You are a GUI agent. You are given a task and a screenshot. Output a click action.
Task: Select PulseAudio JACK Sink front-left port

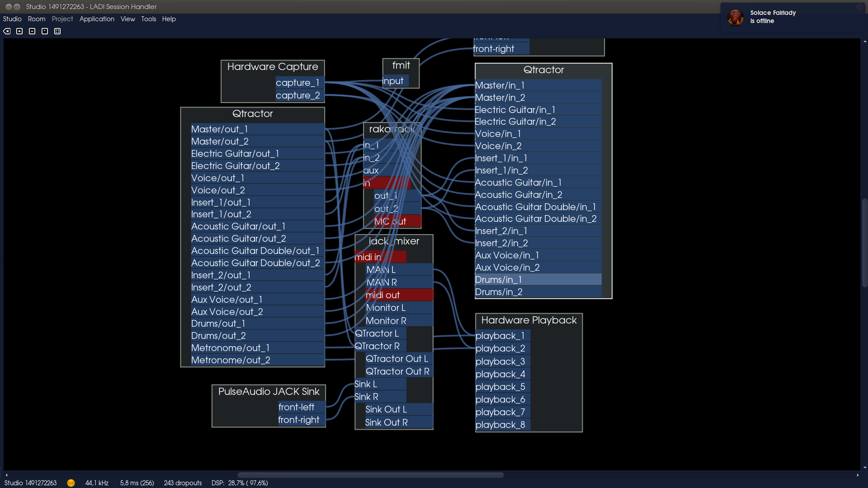[x=302, y=407]
